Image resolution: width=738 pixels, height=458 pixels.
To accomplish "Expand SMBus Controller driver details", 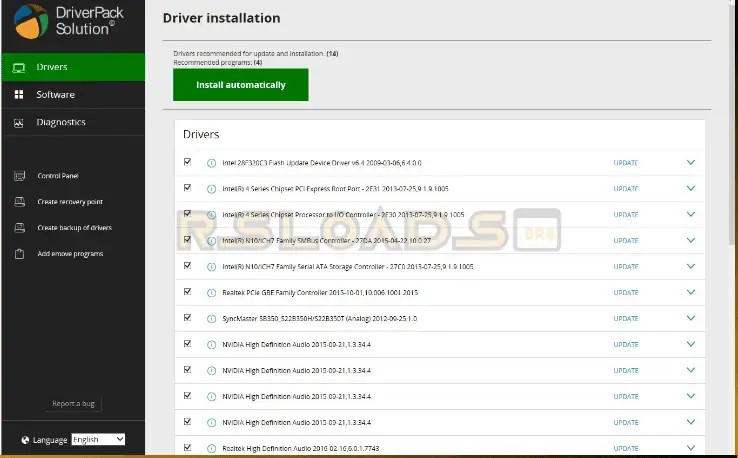I will pos(690,240).
